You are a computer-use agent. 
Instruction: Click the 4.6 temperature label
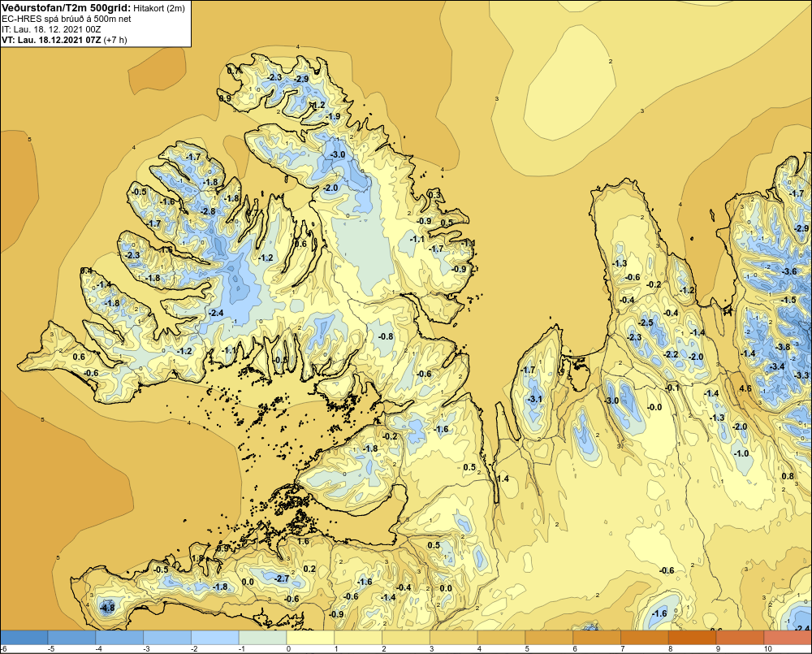[x=745, y=388]
